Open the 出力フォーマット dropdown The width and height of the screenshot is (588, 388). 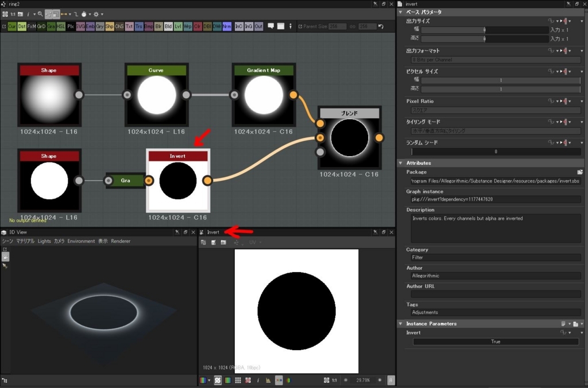pos(496,60)
